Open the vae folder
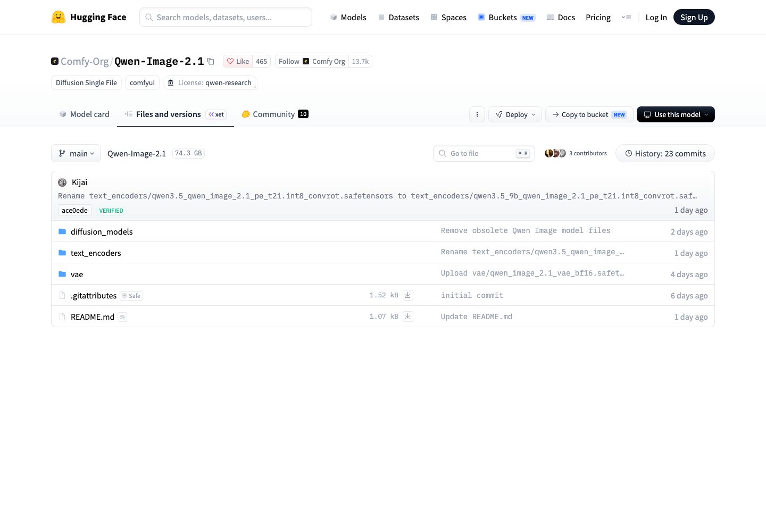This screenshot has height=532, width=766. coord(77,274)
